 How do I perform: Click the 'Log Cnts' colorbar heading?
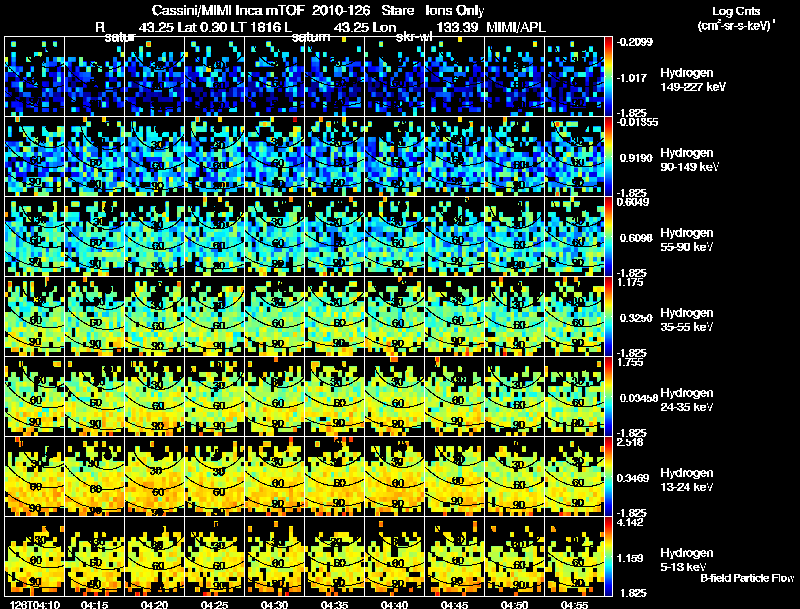(736, 11)
